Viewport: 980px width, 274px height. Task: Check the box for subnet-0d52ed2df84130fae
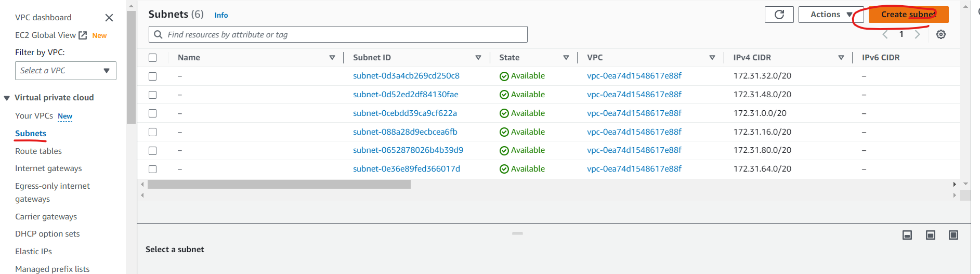pyautogui.click(x=152, y=95)
